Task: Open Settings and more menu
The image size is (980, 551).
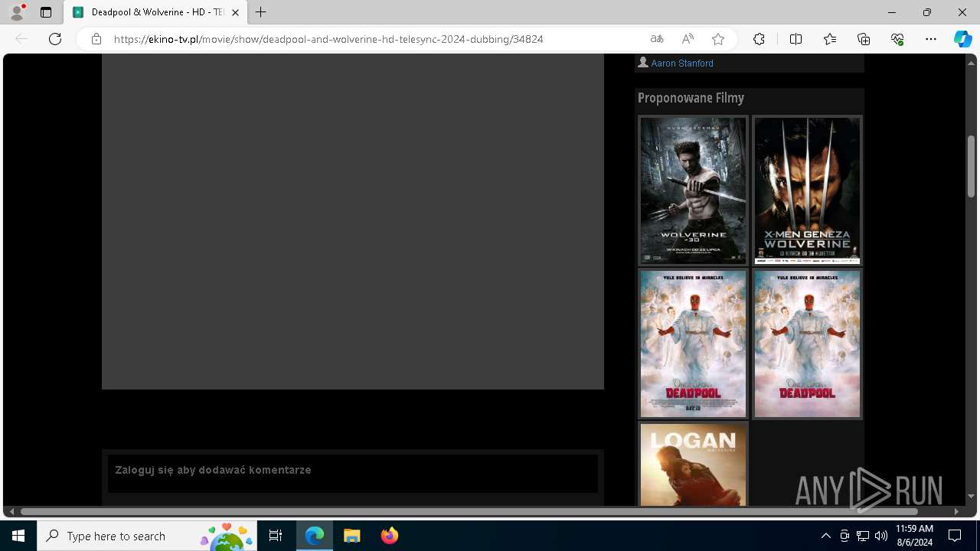Action: [x=931, y=39]
